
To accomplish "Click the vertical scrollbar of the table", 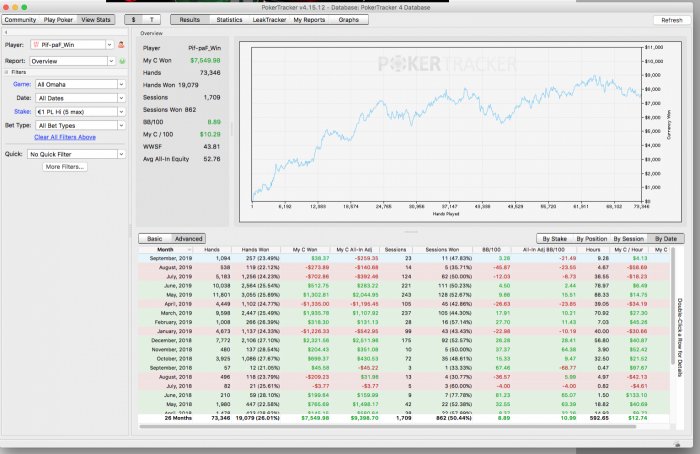I will pos(673,306).
